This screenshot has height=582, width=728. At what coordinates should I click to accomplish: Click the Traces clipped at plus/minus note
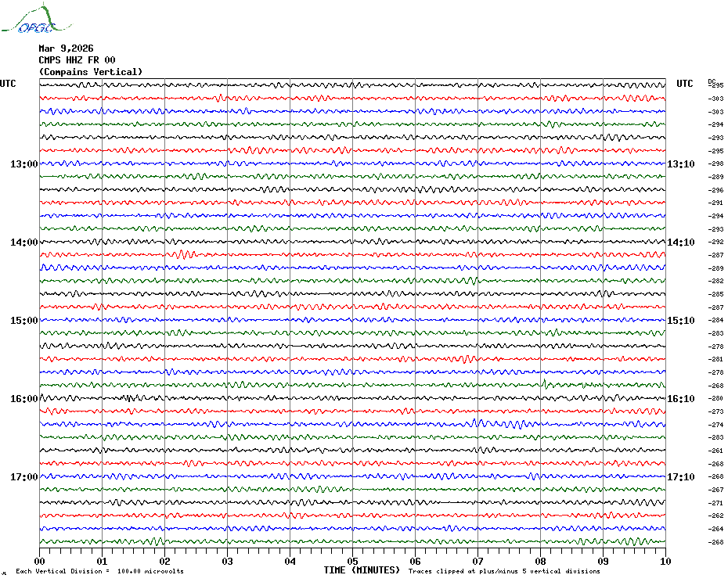click(504, 571)
